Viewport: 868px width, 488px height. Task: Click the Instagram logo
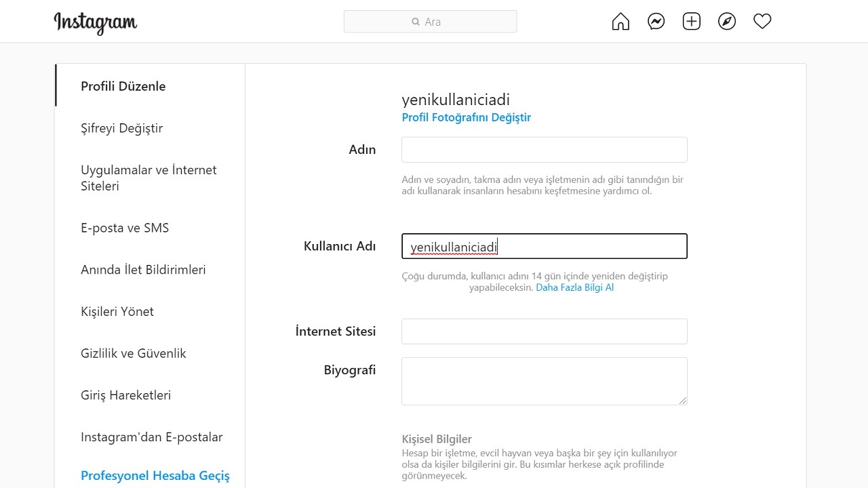(x=96, y=23)
